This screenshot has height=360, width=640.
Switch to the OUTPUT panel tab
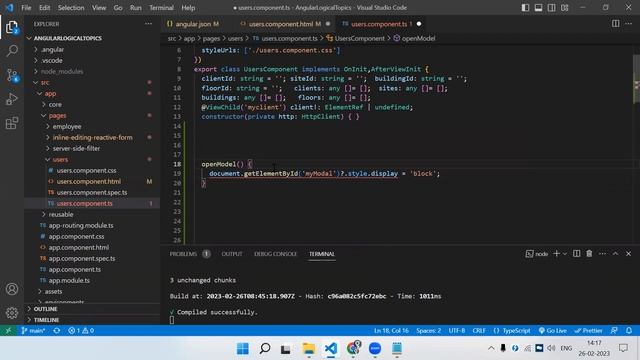pos(232,254)
